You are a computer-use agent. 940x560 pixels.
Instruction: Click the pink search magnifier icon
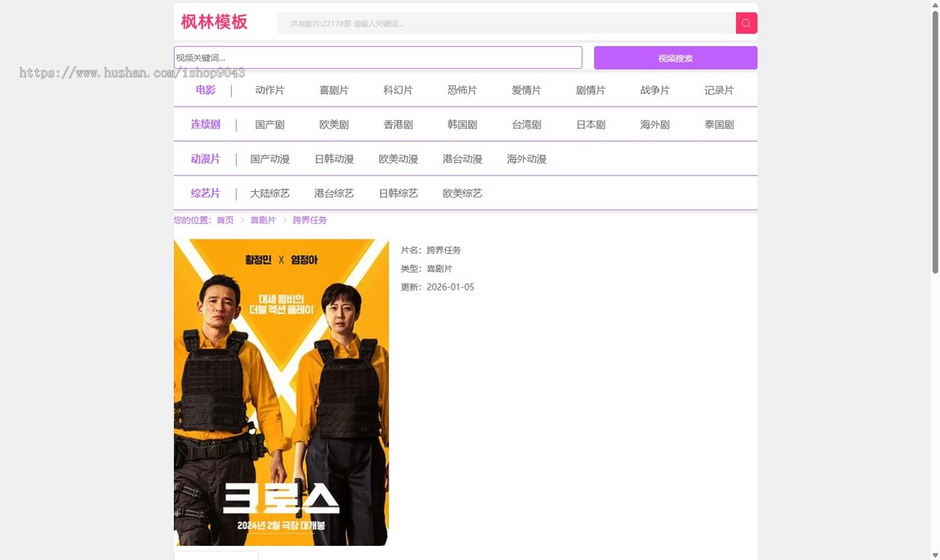pyautogui.click(x=747, y=23)
